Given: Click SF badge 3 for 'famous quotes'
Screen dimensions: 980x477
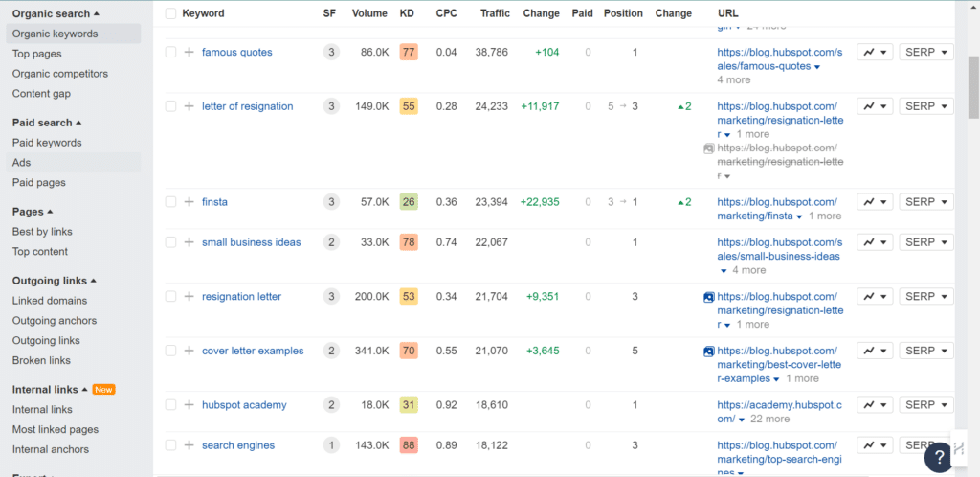Looking at the screenshot, I should [x=331, y=53].
